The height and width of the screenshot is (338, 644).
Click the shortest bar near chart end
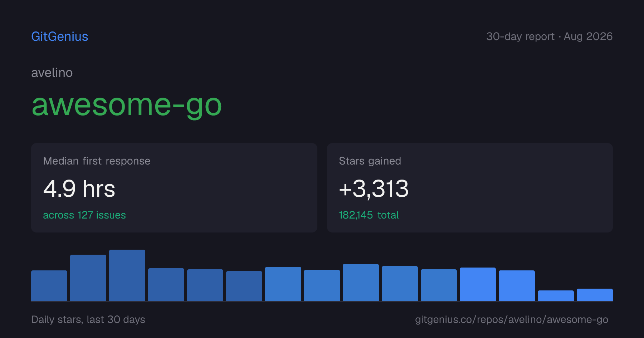[x=556, y=296]
